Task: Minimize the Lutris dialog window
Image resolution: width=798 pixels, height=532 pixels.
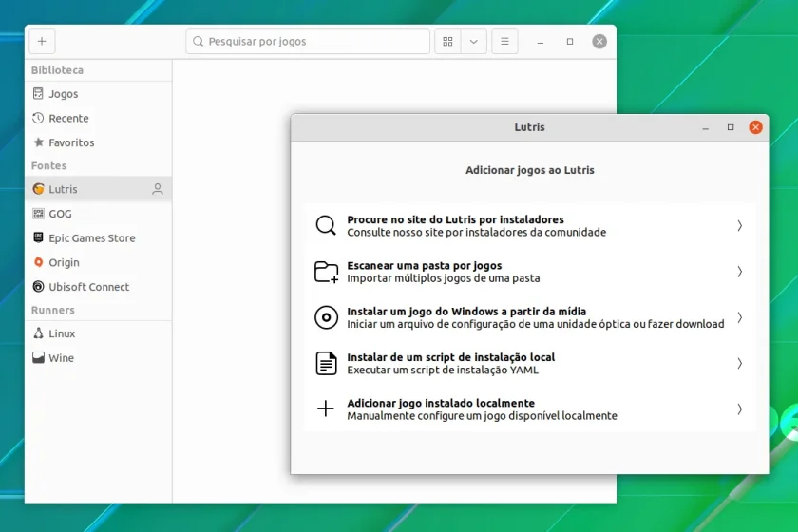Action: [705, 128]
